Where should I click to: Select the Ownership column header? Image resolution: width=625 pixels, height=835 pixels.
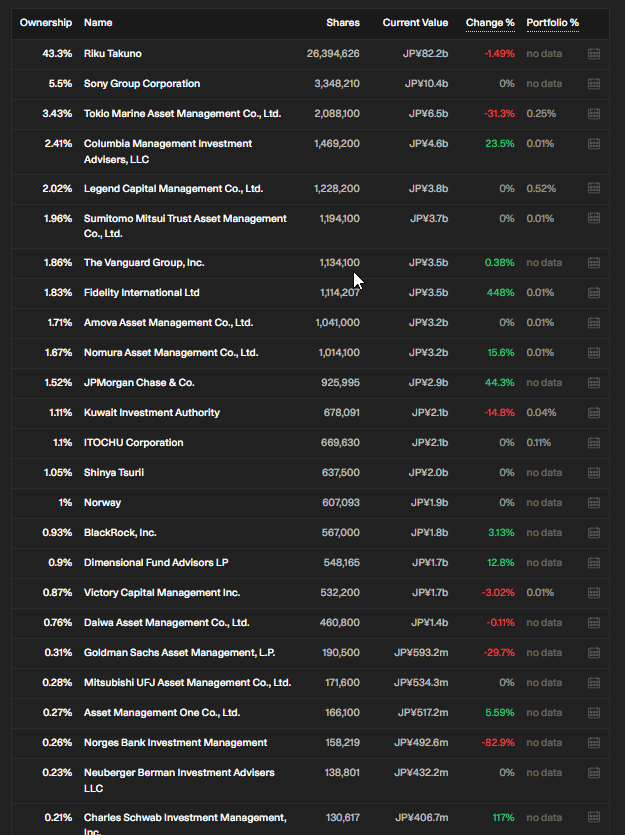pos(46,23)
